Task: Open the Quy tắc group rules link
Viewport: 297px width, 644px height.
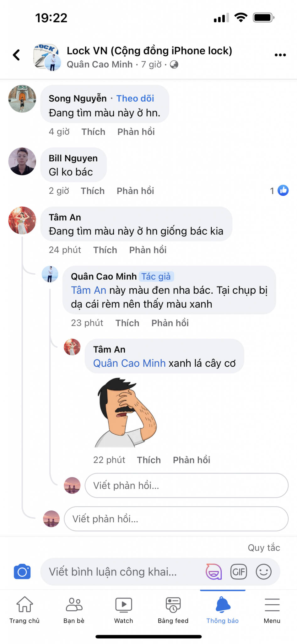Action: click(264, 548)
